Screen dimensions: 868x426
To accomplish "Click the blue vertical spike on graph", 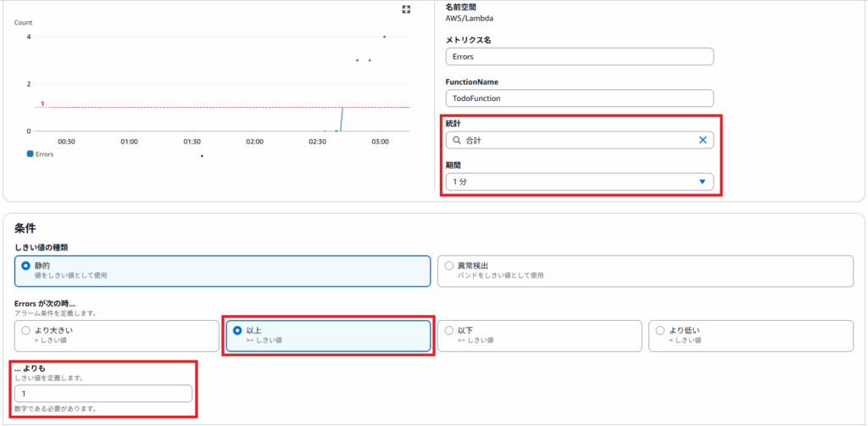I will (342, 119).
